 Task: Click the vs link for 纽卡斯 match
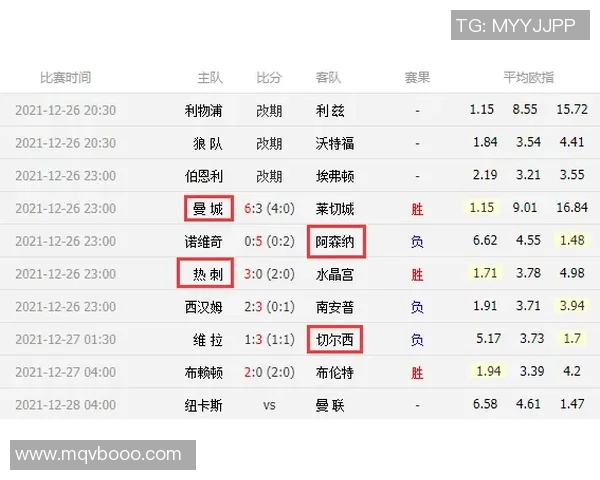click(x=269, y=405)
